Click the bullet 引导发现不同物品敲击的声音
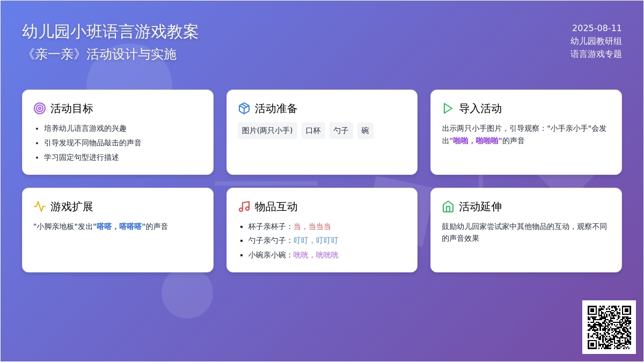The height and width of the screenshot is (362, 644). click(x=93, y=143)
